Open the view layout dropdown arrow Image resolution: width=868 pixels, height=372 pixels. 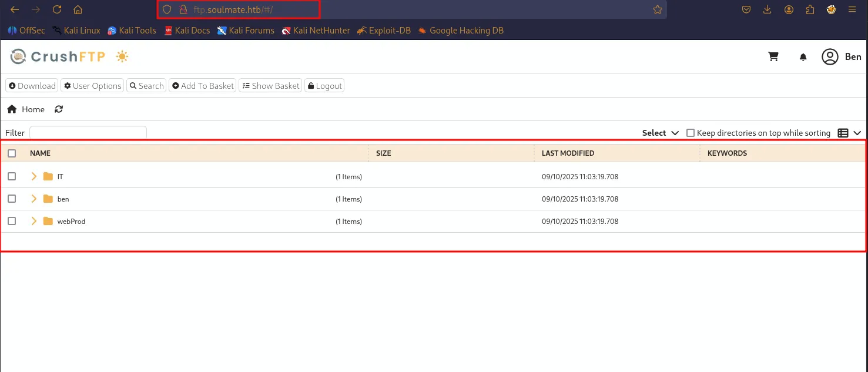point(857,133)
